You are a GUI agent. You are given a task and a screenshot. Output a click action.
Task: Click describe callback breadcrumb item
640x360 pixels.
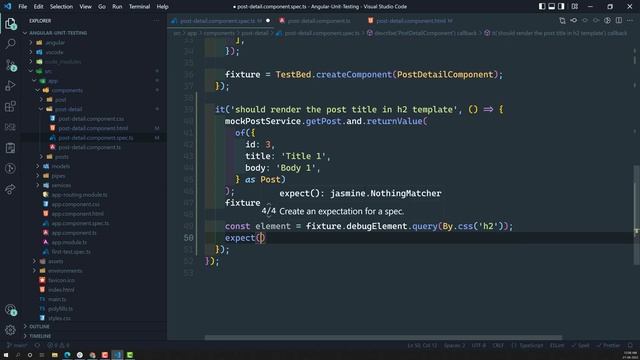422,33
